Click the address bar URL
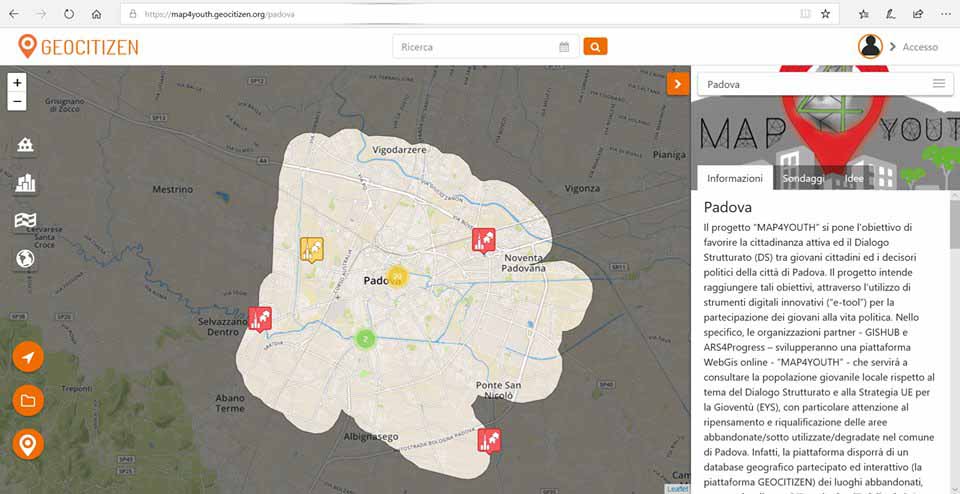This screenshot has width=960, height=494. pos(219,13)
